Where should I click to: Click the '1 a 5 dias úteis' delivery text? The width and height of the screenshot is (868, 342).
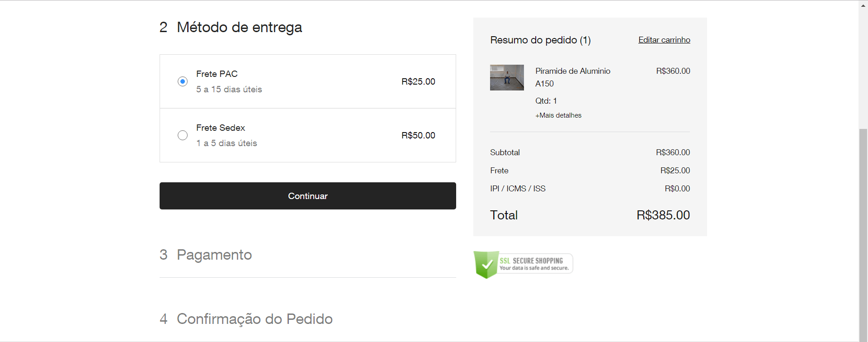coord(226,143)
